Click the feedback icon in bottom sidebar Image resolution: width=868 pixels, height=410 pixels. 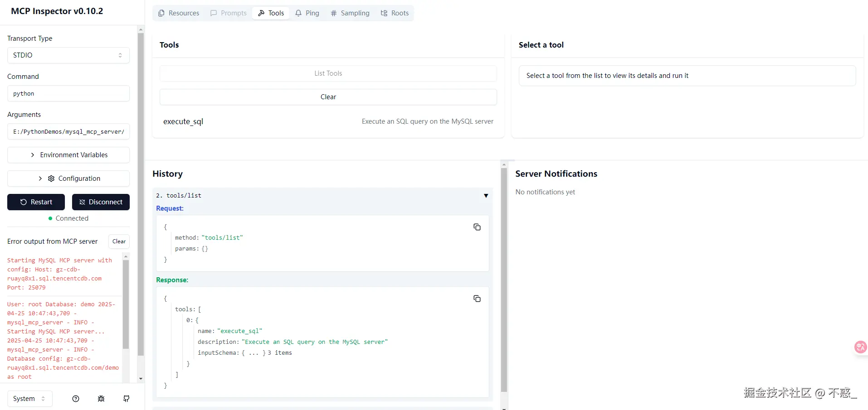pyautogui.click(x=127, y=399)
